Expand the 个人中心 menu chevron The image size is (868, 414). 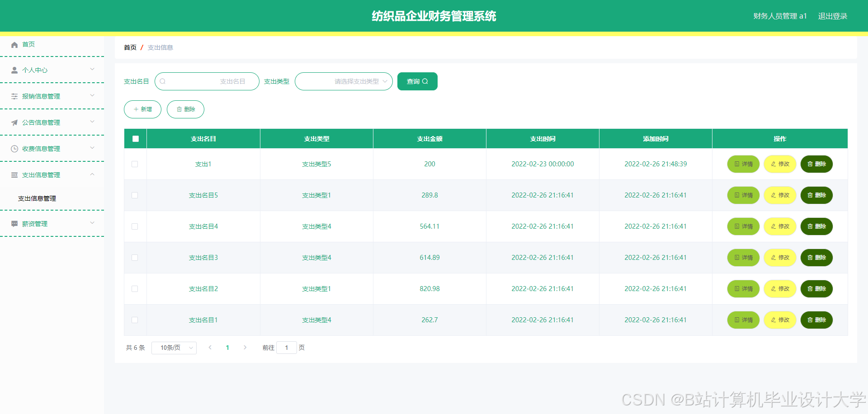92,69
